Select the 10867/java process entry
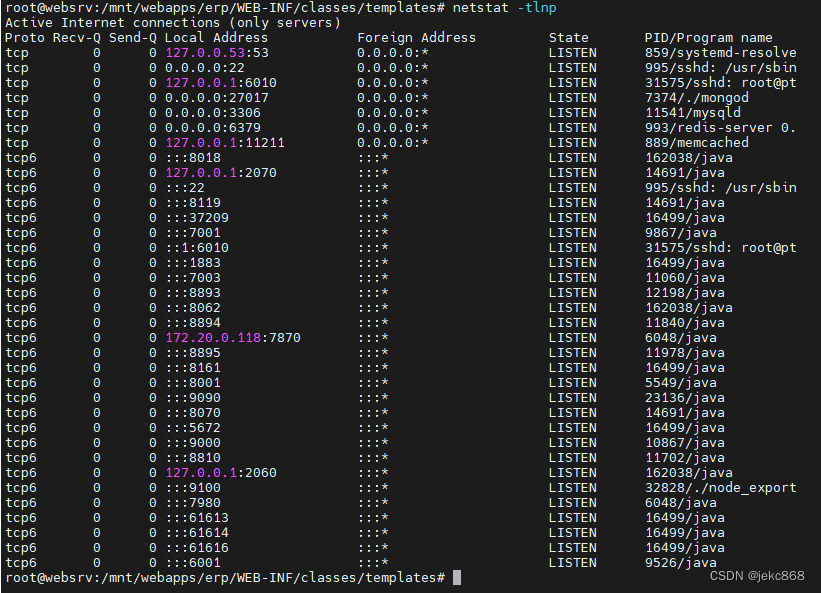The height and width of the screenshot is (593, 821). pos(684,443)
